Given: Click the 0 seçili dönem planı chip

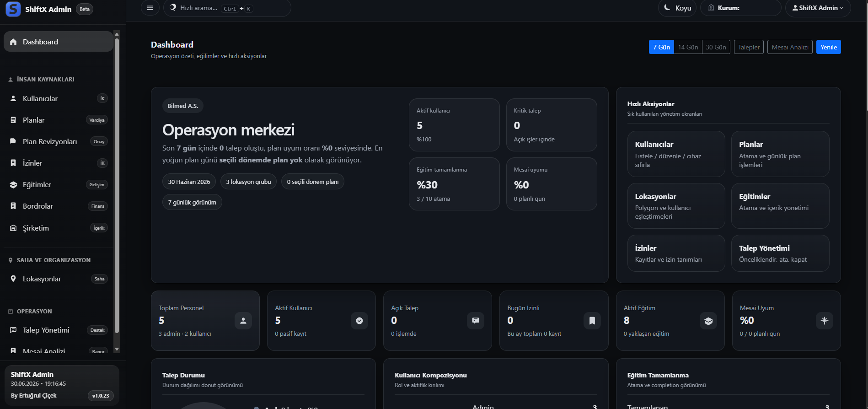Looking at the screenshot, I should pyautogui.click(x=313, y=182).
